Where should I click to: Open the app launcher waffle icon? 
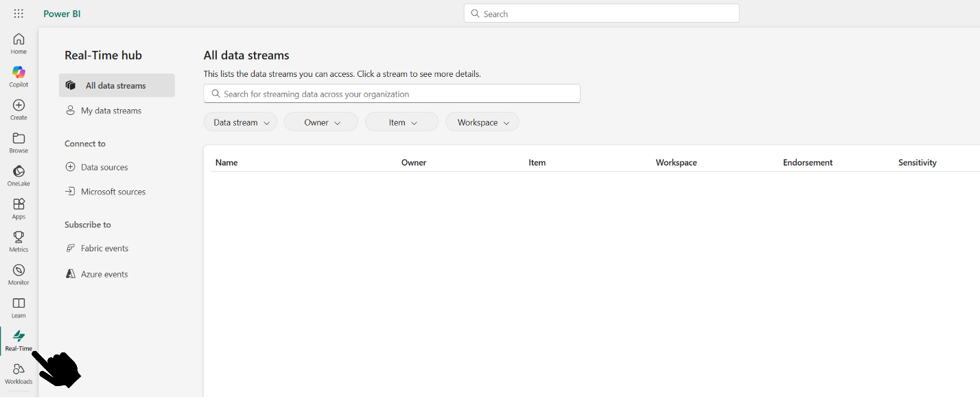click(19, 13)
